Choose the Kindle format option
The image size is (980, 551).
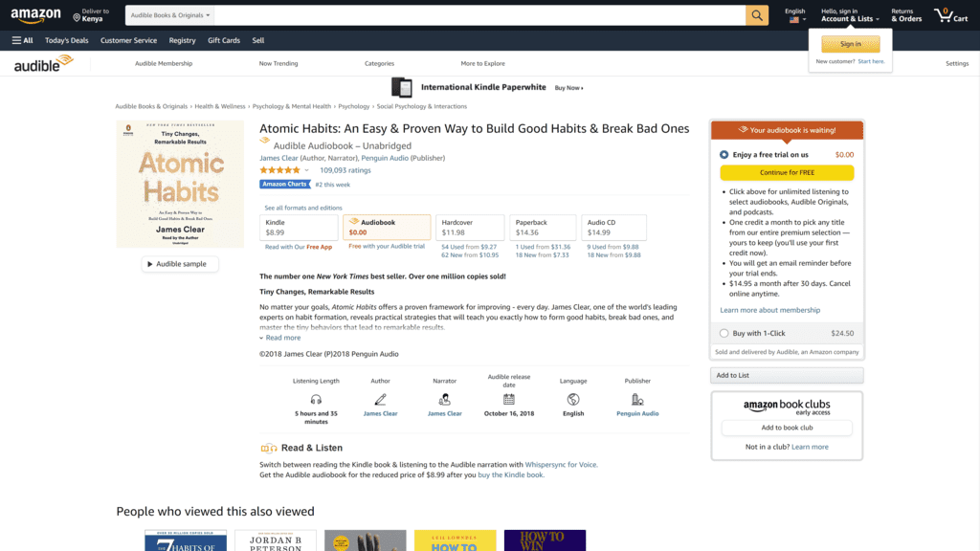click(299, 228)
